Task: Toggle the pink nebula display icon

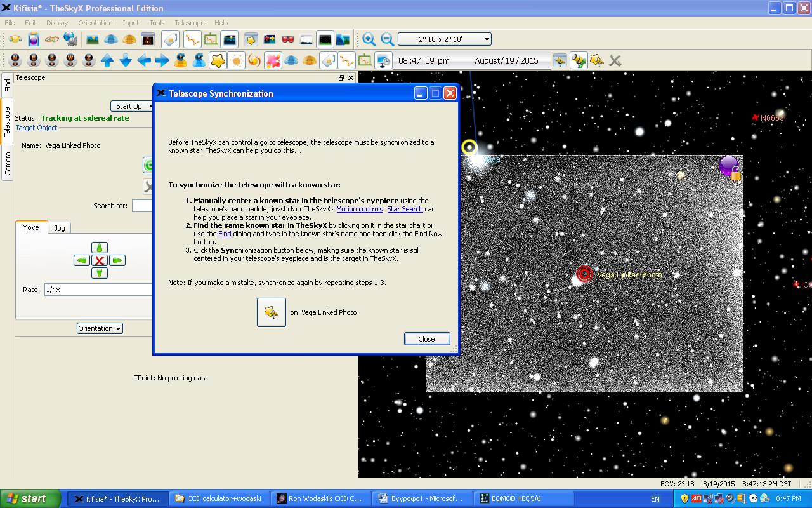Action: pyautogui.click(x=273, y=60)
